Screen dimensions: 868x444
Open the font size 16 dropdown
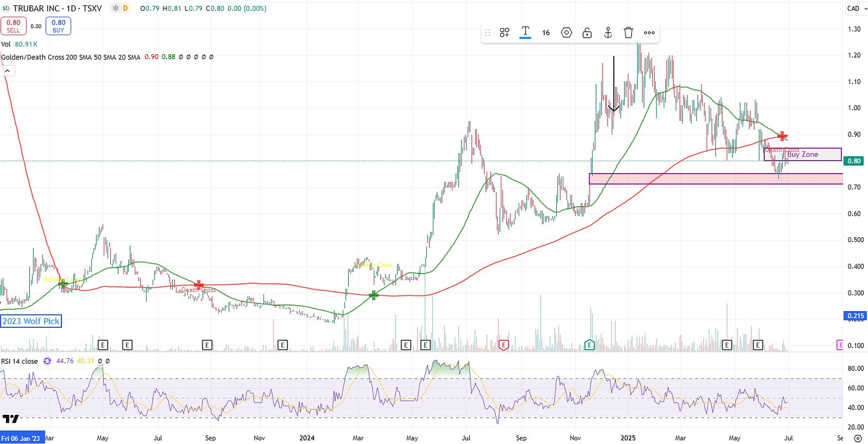546,33
